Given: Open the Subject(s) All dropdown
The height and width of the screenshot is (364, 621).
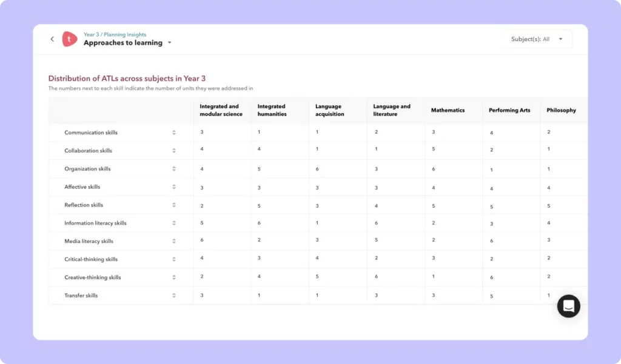Looking at the screenshot, I should click(537, 39).
